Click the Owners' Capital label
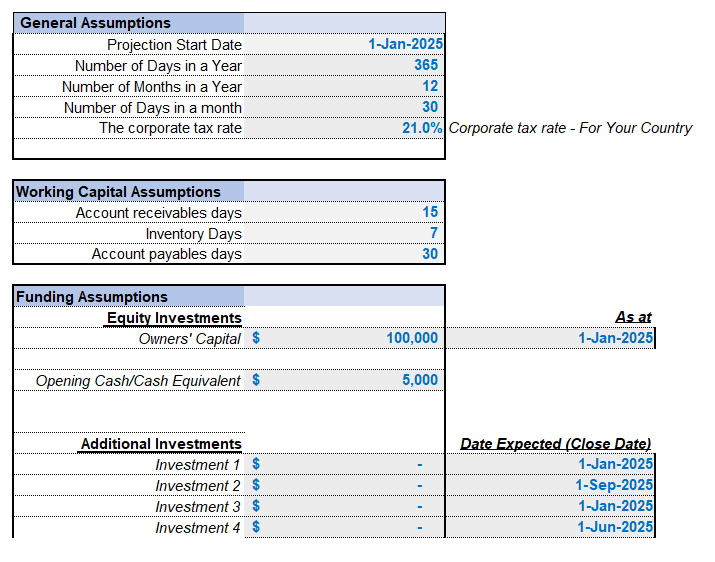The width and height of the screenshot is (715, 562). (190, 339)
